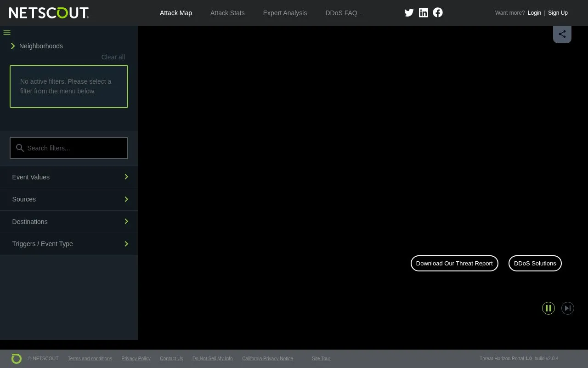Click the 'Threat Horizon Portal 1.0' text

click(505, 359)
